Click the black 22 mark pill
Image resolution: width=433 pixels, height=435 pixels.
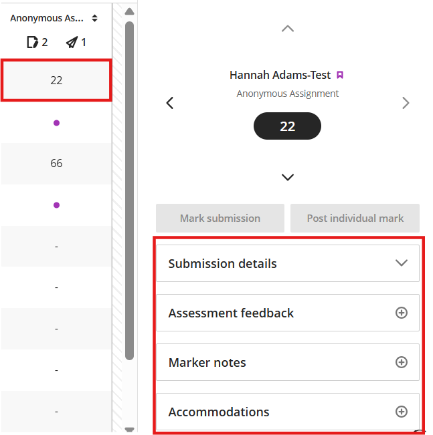[x=287, y=126]
